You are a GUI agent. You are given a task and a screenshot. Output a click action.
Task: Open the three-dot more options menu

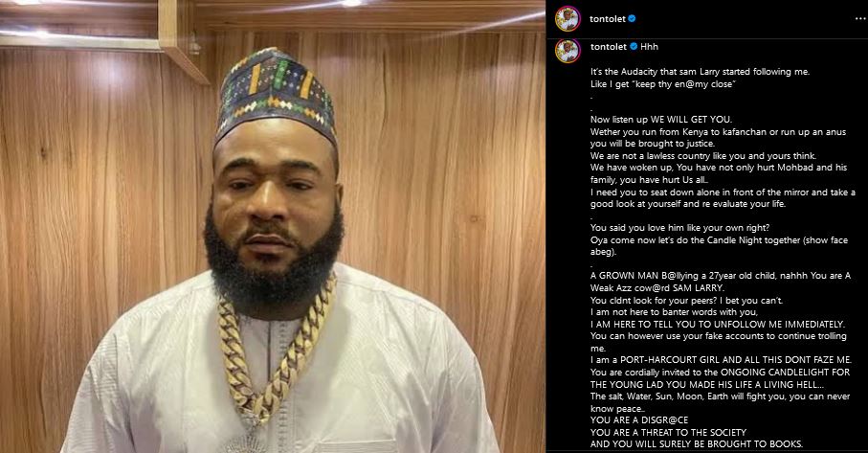click(859, 19)
